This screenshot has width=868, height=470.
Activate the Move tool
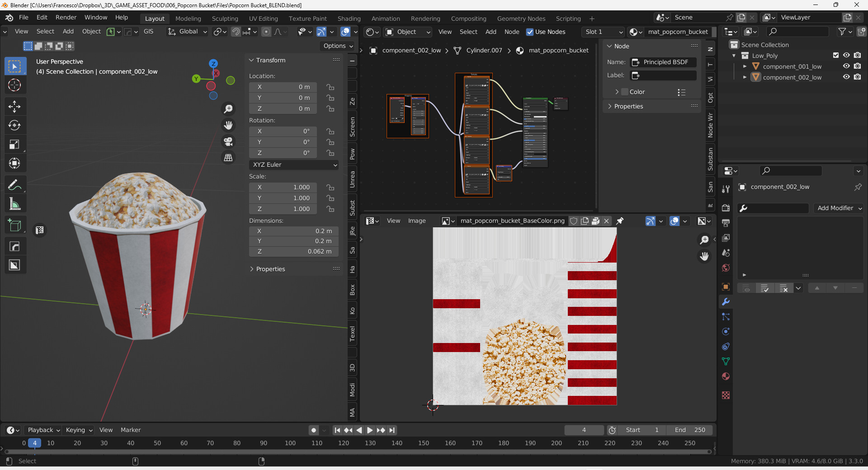(x=14, y=107)
